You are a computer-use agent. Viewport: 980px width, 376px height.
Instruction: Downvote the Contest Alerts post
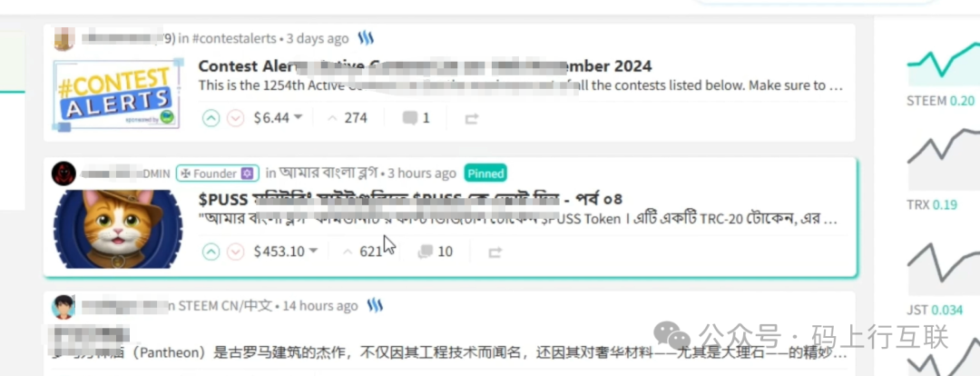point(235,118)
